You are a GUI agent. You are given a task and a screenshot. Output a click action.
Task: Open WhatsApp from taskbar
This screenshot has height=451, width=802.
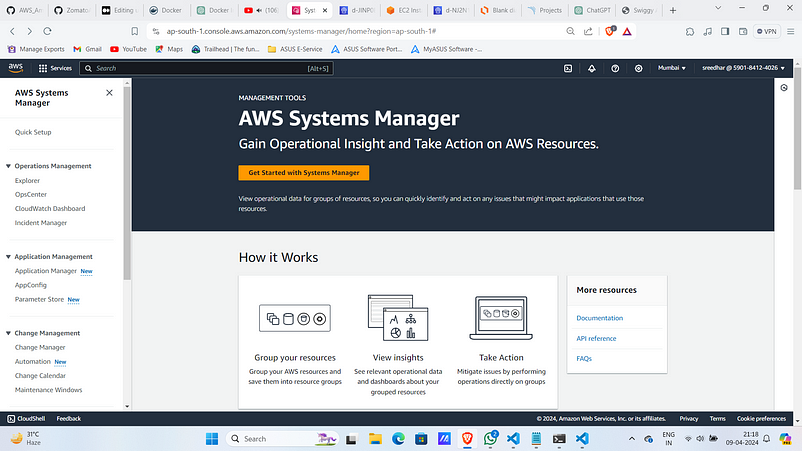490,438
